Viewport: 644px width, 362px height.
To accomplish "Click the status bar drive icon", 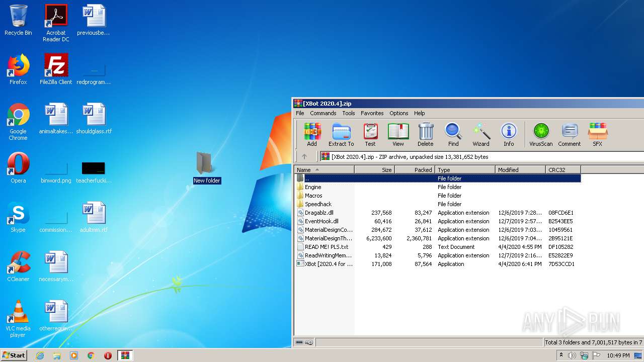I will pos(299,342).
